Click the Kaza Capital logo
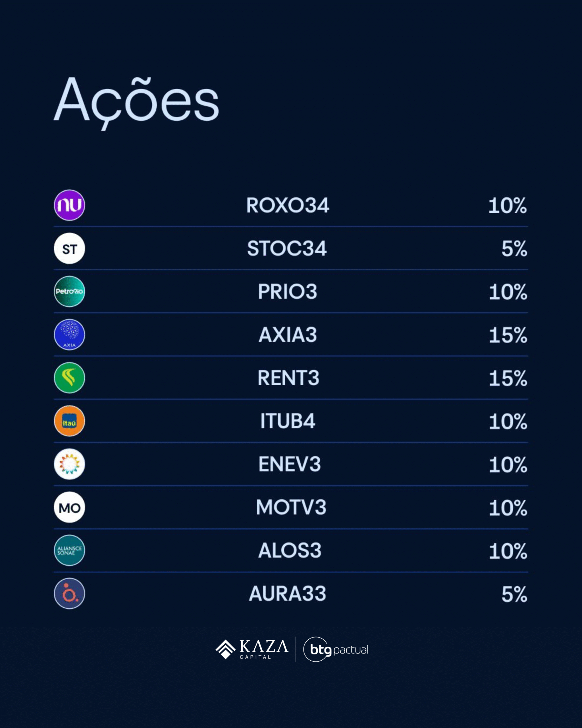Viewport: 582px width, 728px height. point(252,649)
